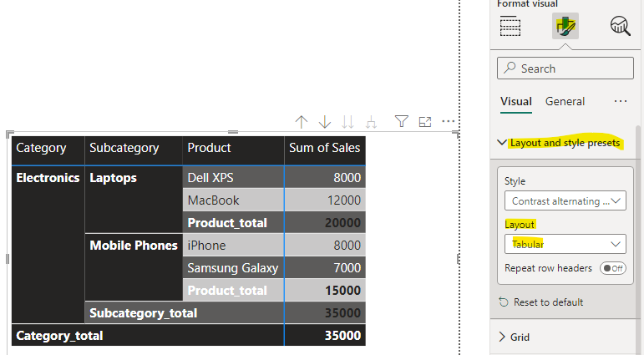Click the Product column header
The height and width of the screenshot is (355, 644).
coord(233,151)
